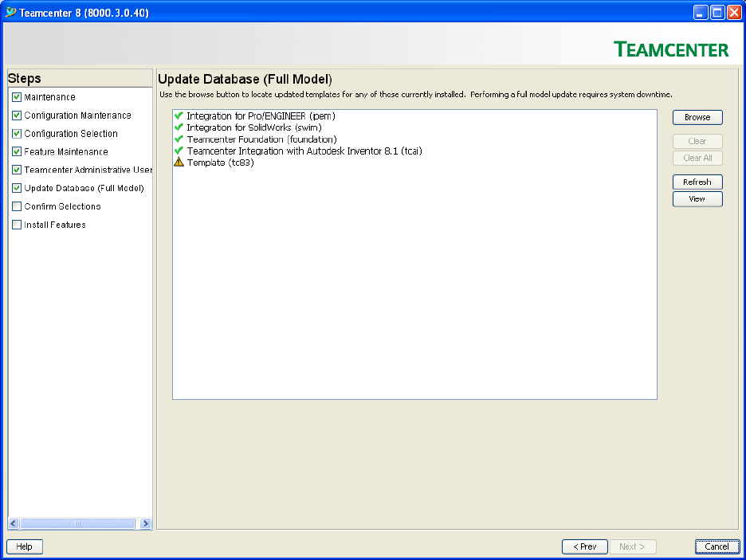Cancel the Teamcenter installer
The height and width of the screenshot is (560, 746).
pos(717,546)
